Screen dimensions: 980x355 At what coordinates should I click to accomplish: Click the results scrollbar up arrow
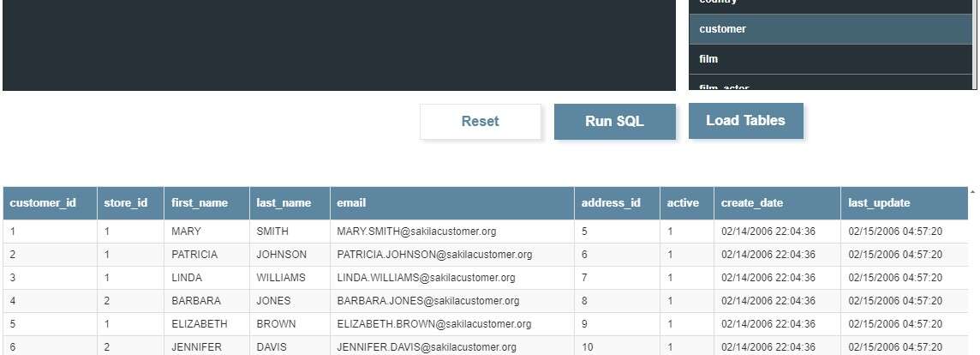click(x=972, y=191)
